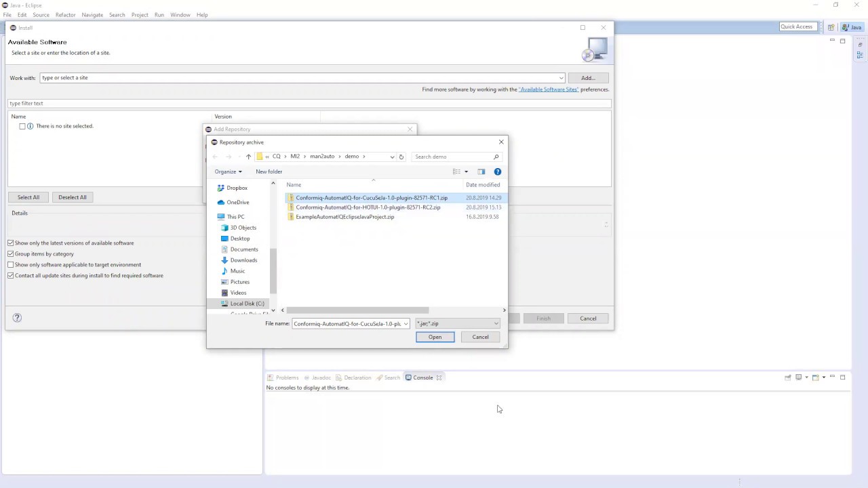Toggle 'Contact all update sites during install' checkbox

coord(11,275)
